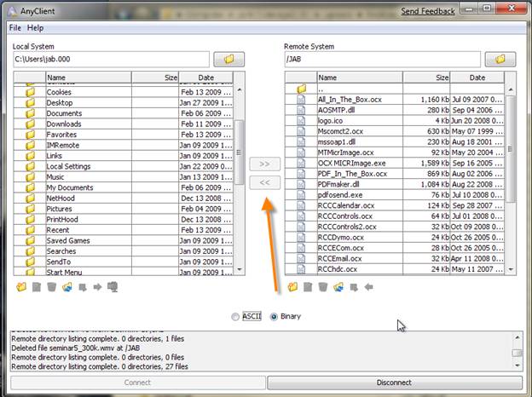This screenshot has height=397, width=532.
Task: Open remote system browse folder button
Action: coord(500,60)
